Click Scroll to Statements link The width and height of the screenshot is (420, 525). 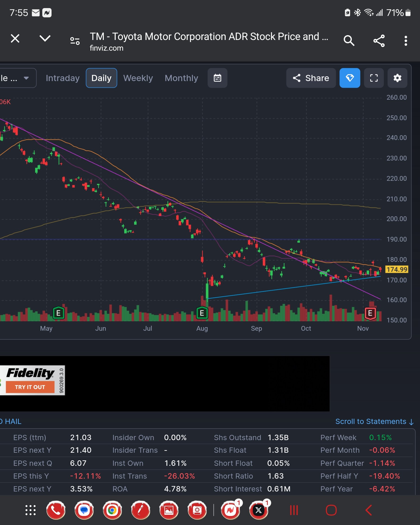pos(374,422)
